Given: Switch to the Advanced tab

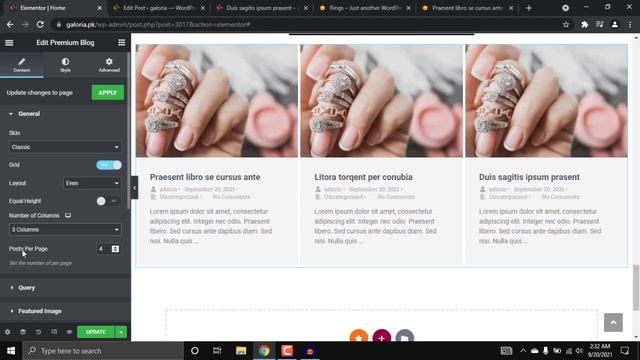Looking at the screenshot, I should pos(109,64).
